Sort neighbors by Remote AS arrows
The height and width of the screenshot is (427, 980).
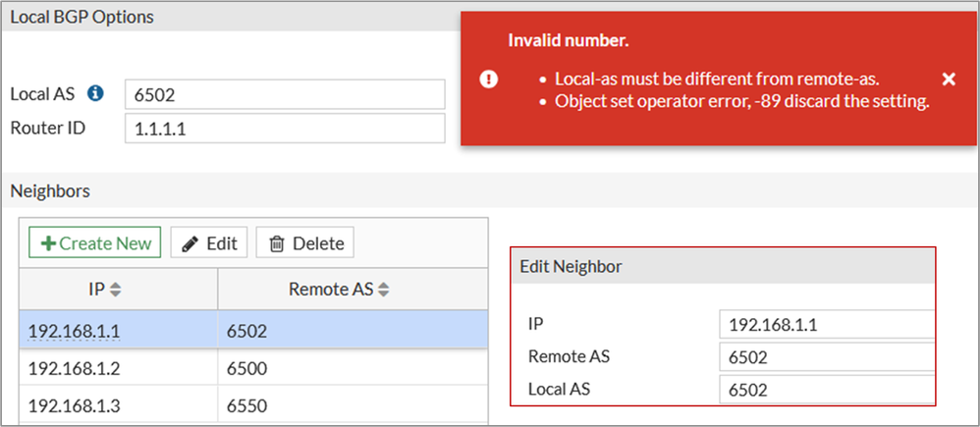point(384,291)
